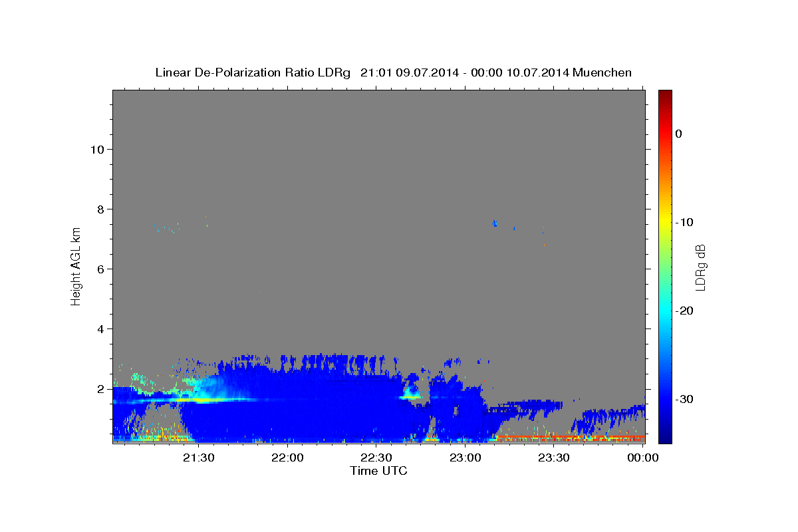Click the colorbar value -20
Screen dimensions: 798x532
(x=684, y=311)
